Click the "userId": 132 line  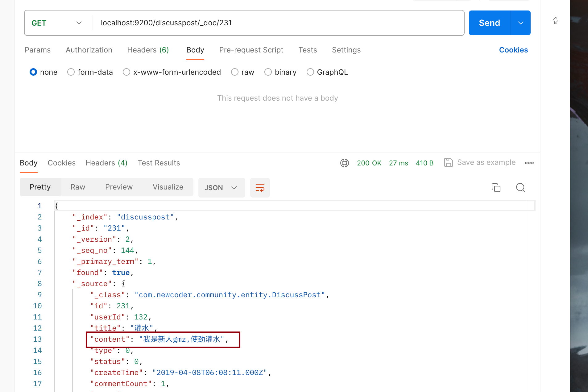click(121, 317)
